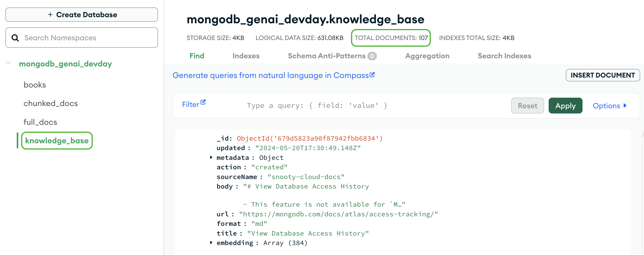
Task: Click the url value for access-tracking
Action: point(338,214)
